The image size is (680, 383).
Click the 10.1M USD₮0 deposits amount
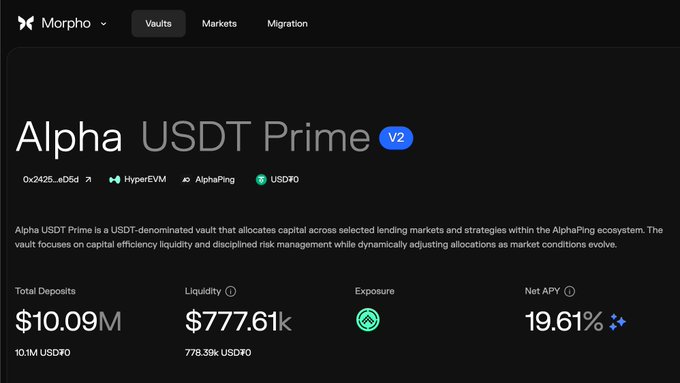click(42, 353)
